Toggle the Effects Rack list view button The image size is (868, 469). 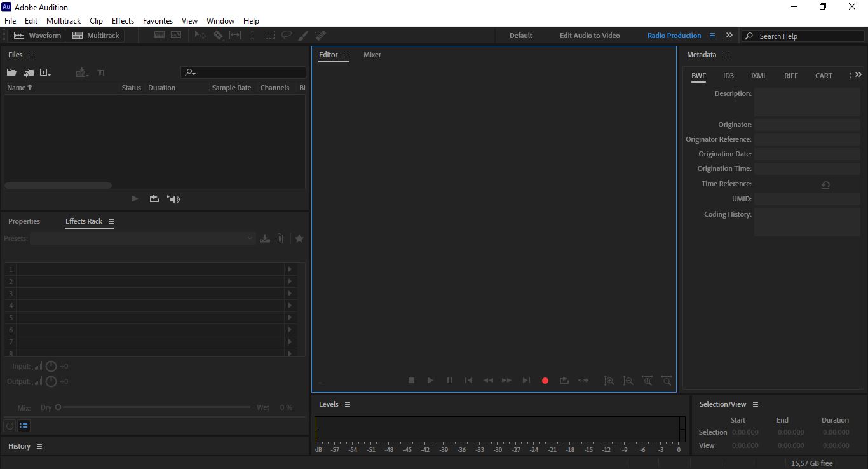24,426
